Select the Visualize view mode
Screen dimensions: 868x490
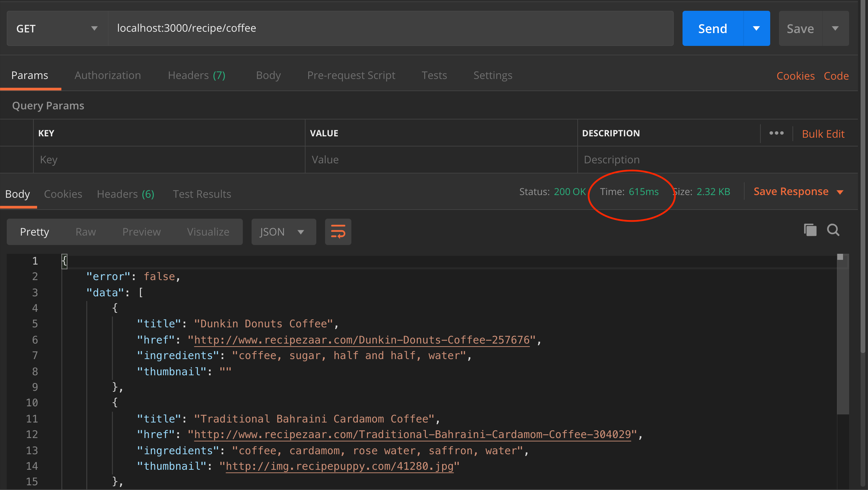[208, 232]
